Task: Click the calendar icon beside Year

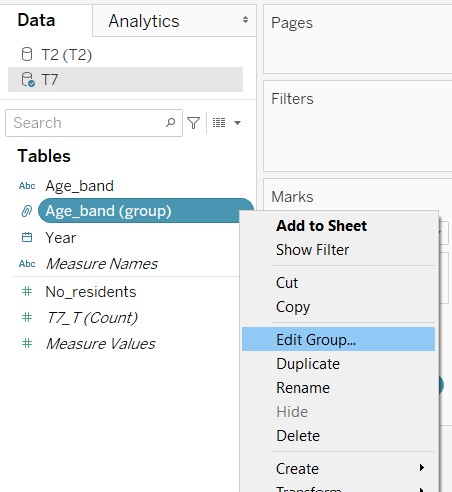Action: tap(27, 237)
